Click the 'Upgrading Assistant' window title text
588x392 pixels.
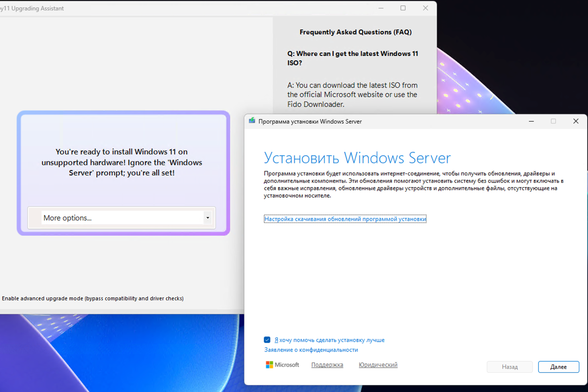pyautogui.click(x=32, y=8)
